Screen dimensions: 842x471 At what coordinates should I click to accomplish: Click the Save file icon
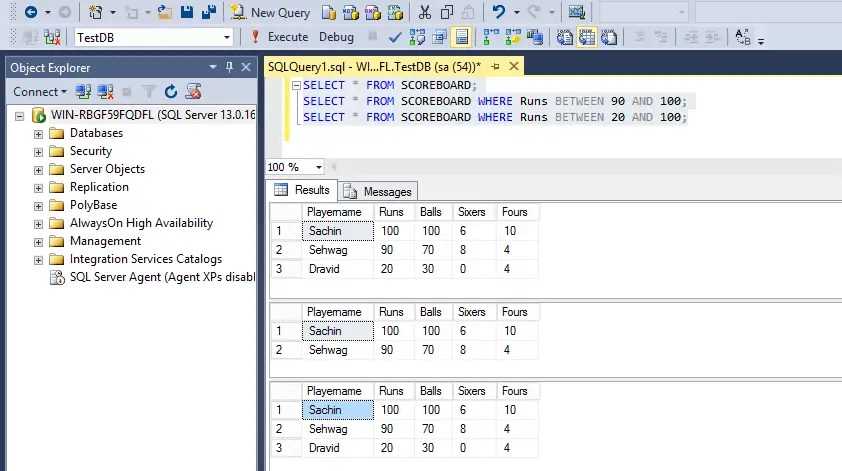[186, 12]
